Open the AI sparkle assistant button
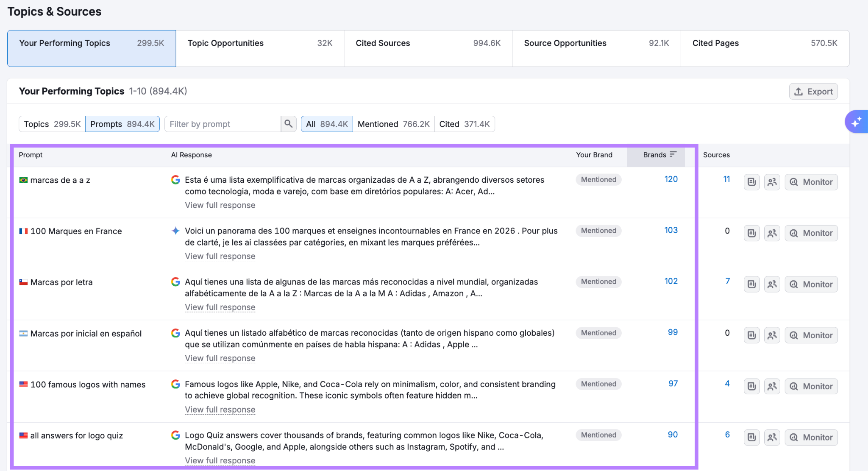Screen dimensions: 868x471 [x=856, y=122]
